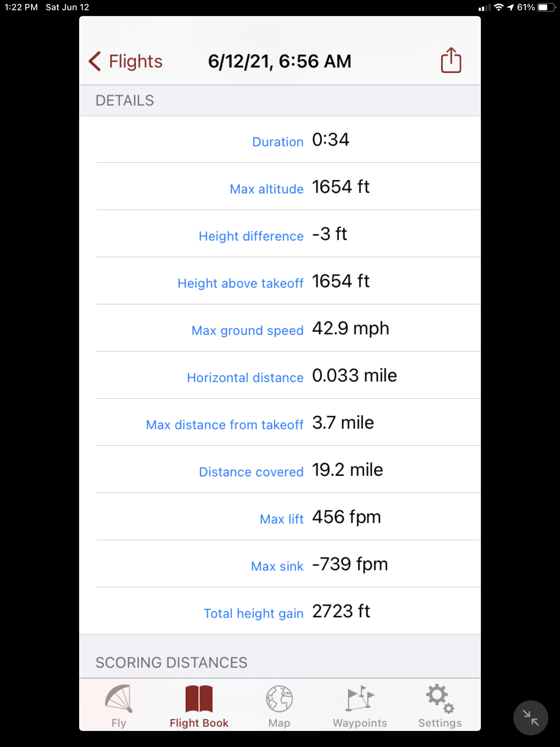Viewport: 560px width, 747px height.
Task: Switch to the Waypoints tab label
Action: tap(359, 723)
